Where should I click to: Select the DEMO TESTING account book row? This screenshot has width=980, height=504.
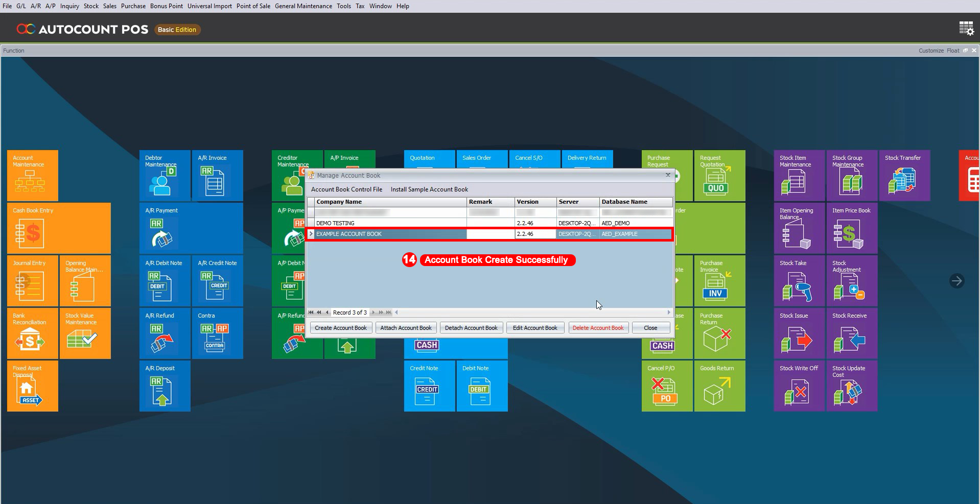click(x=489, y=223)
